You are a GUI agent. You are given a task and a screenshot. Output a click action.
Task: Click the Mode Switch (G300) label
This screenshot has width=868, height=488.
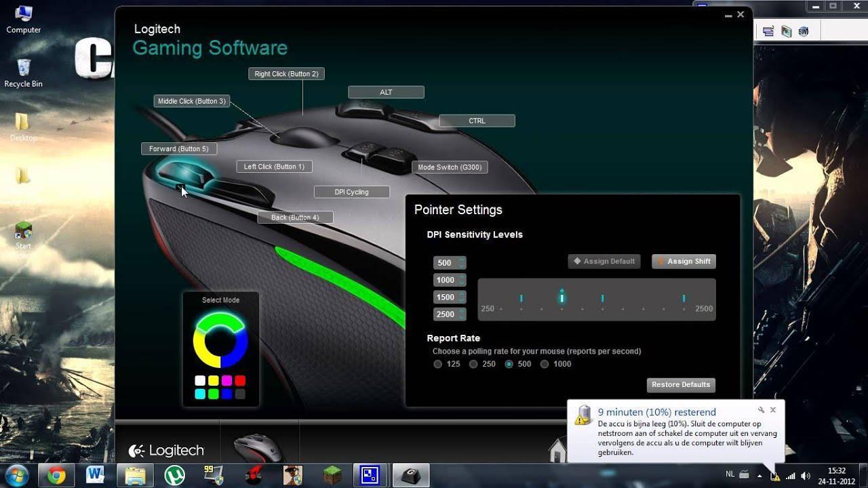[x=450, y=167]
